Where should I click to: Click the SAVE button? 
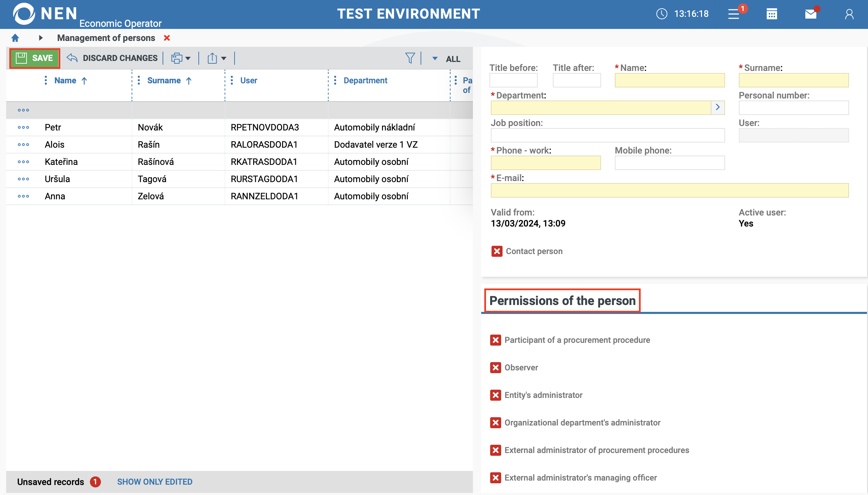tap(35, 58)
